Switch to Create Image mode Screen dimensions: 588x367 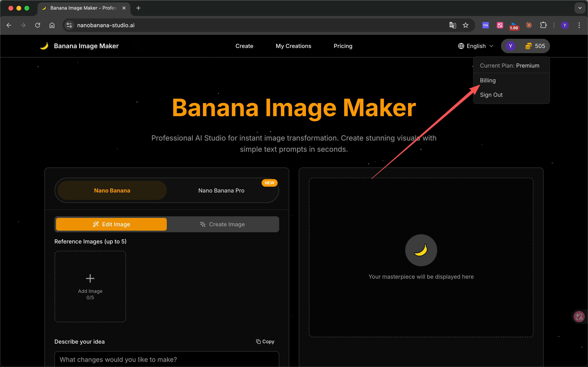coord(222,224)
